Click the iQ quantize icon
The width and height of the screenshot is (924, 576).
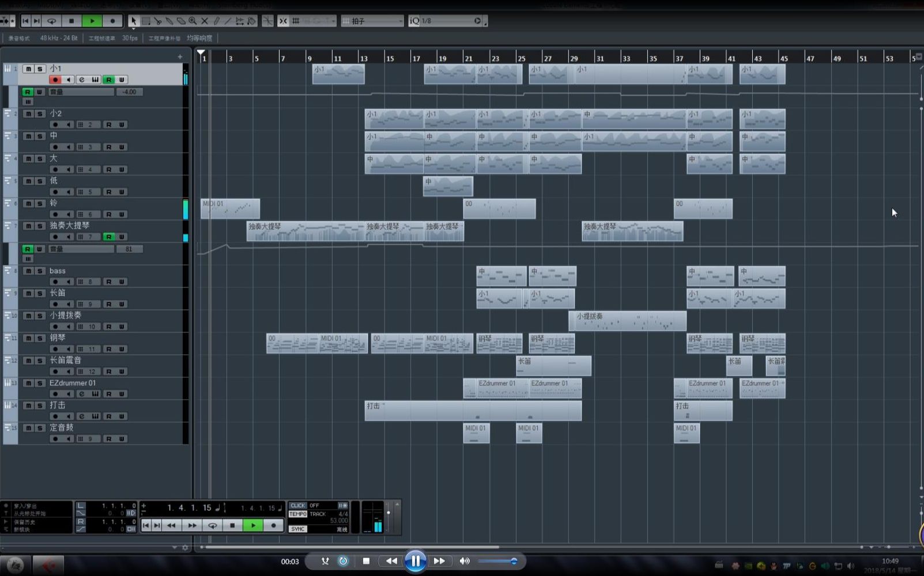(x=414, y=21)
